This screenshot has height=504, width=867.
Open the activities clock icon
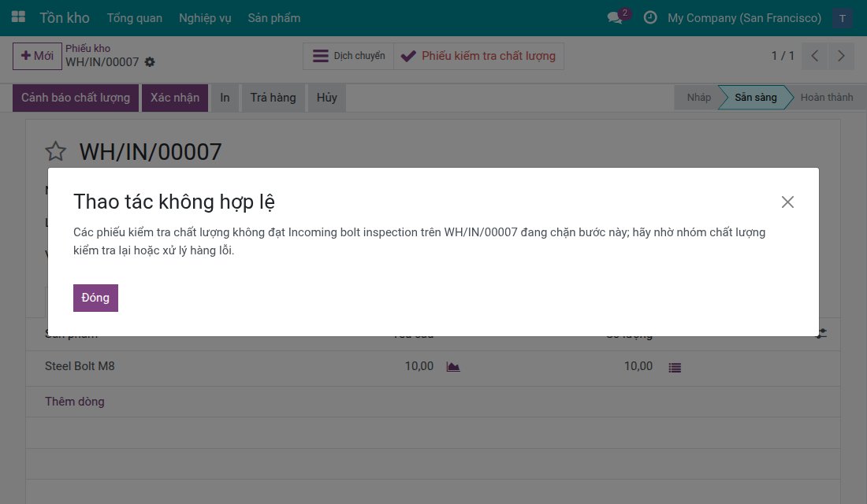coord(650,17)
